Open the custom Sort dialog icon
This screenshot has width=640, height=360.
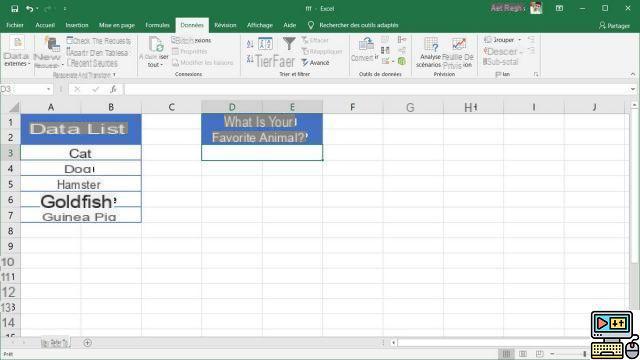pos(265,44)
